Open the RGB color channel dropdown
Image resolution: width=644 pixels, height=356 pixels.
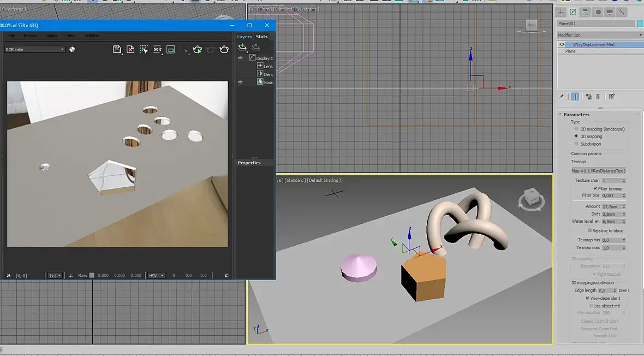point(35,50)
